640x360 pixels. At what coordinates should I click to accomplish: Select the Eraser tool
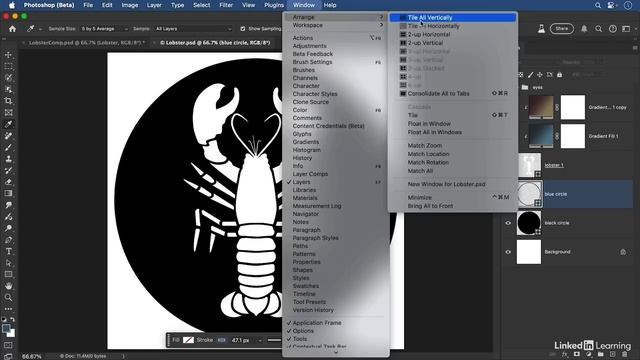coord(8,182)
